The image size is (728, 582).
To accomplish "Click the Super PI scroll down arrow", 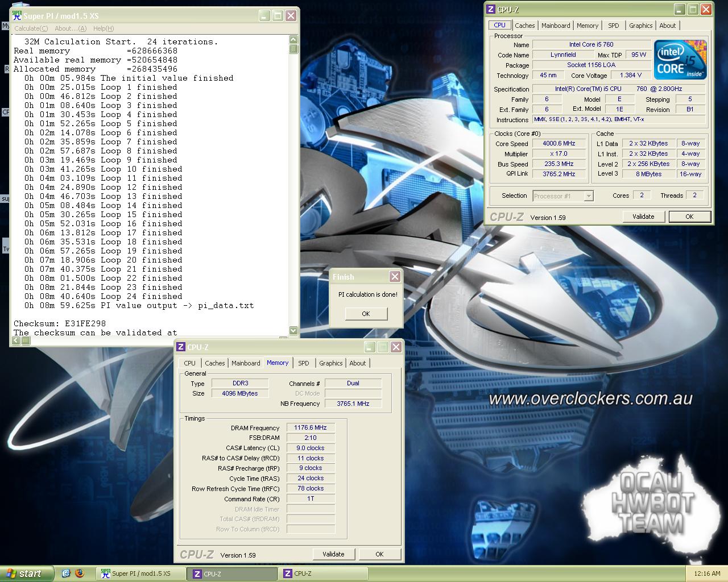I will pyautogui.click(x=293, y=330).
